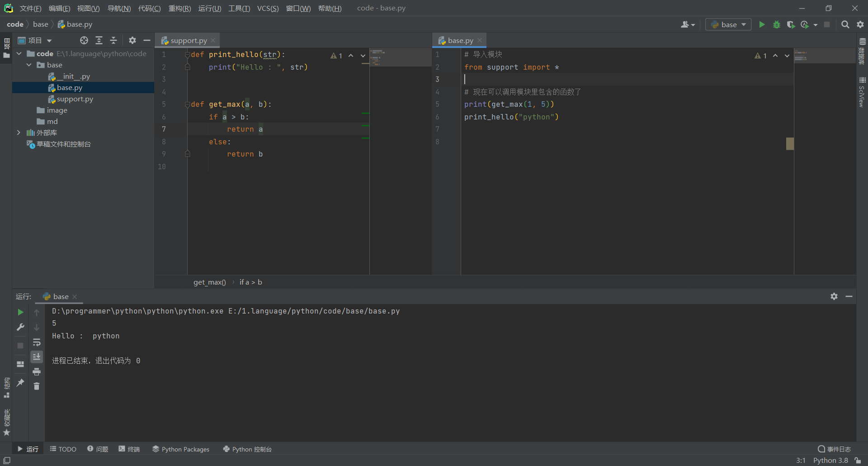This screenshot has width=868, height=466.
Task: Hide the project tool window
Action: [146, 40]
